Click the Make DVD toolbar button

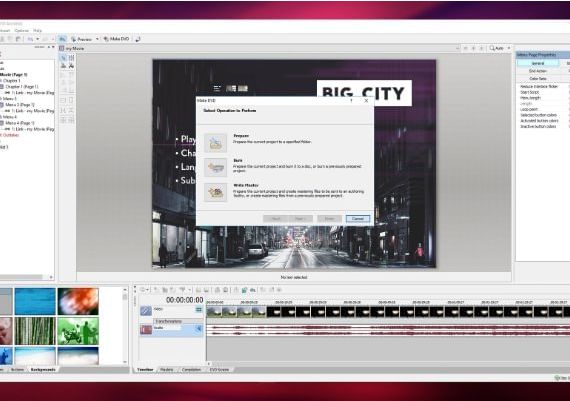point(116,39)
